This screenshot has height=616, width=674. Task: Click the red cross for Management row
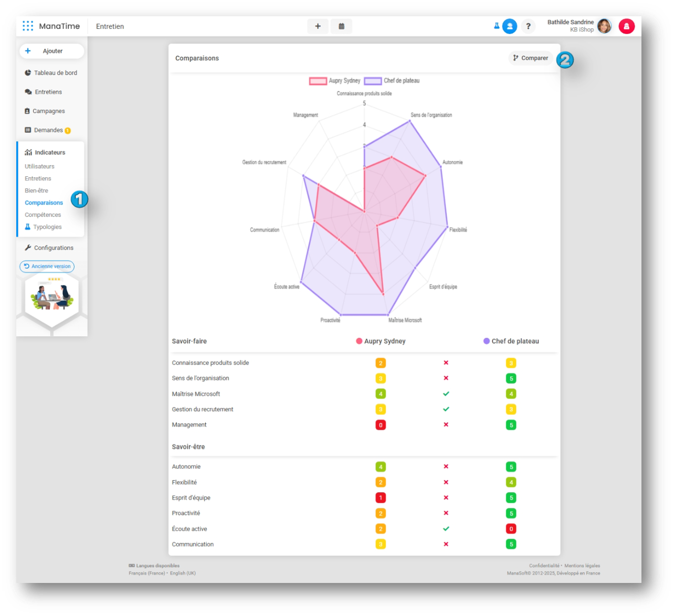(x=446, y=424)
